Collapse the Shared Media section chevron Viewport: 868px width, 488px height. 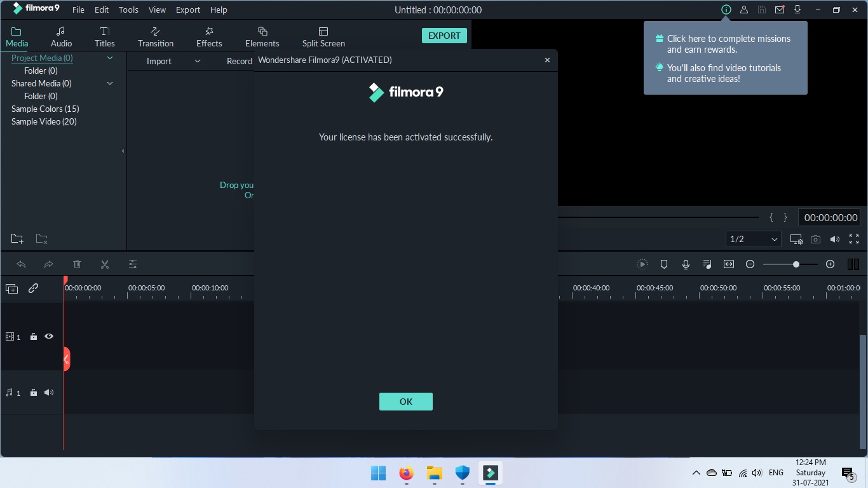[110, 83]
